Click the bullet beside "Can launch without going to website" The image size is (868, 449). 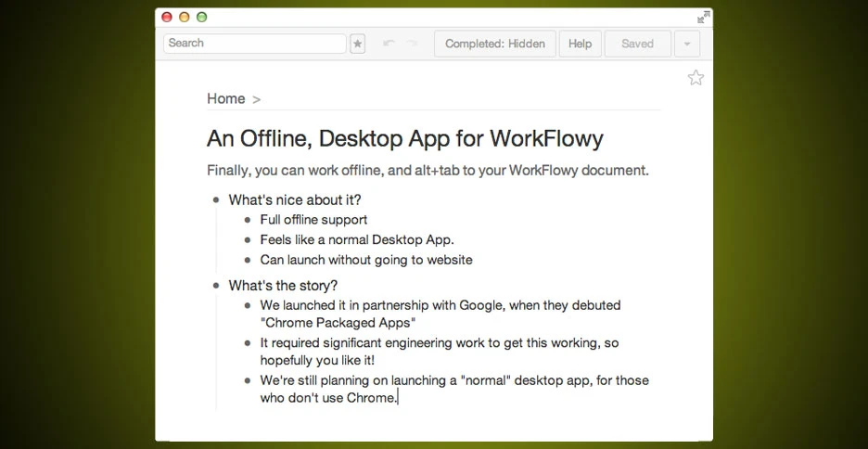248,260
